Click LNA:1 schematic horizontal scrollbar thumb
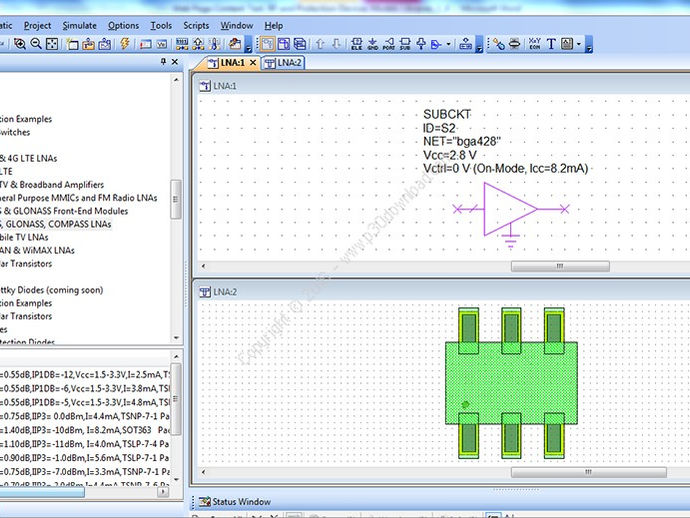This screenshot has height=518, width=690. point(560,266)
